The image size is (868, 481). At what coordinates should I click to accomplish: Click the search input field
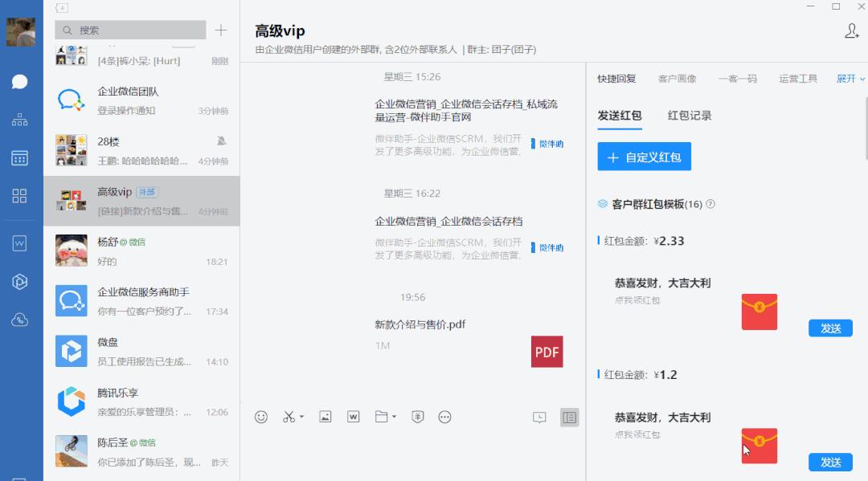click(131, 30)
